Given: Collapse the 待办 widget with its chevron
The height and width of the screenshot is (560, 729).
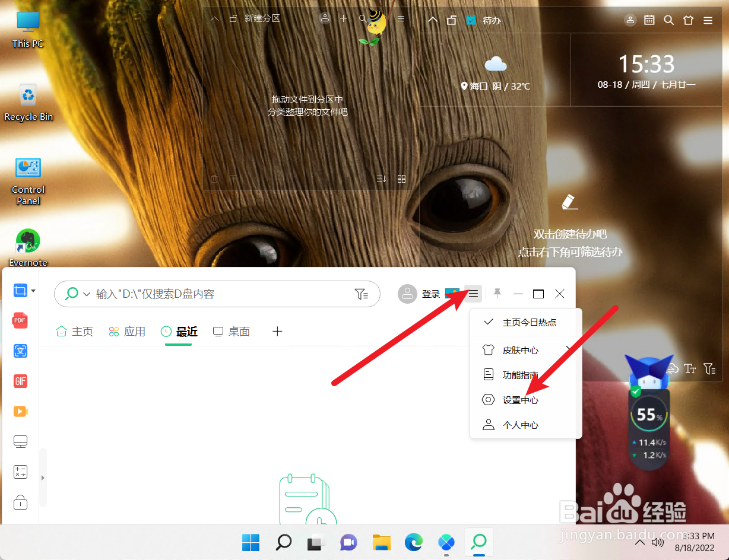Looking at the screenshot, I should (x=433, y=20).
